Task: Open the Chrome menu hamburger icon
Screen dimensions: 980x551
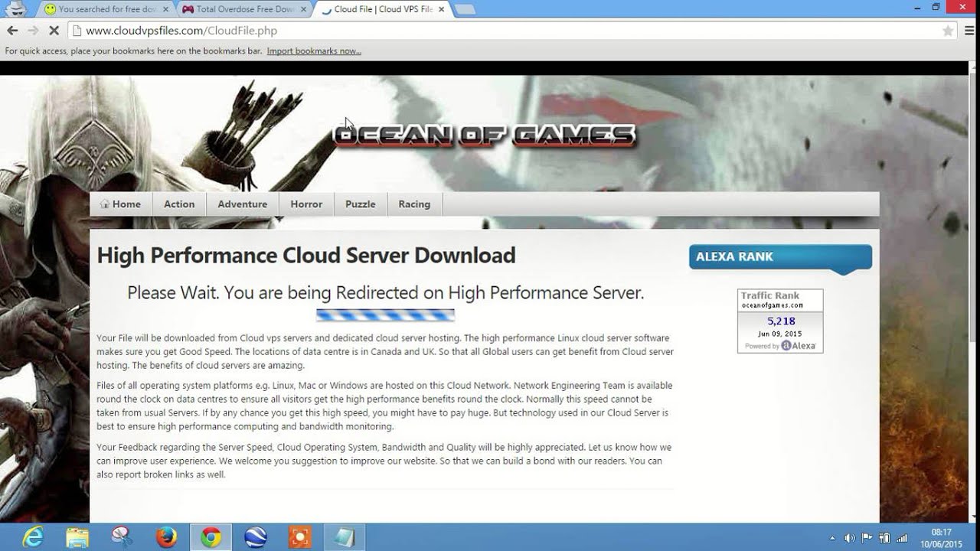Action: (969, 31)
